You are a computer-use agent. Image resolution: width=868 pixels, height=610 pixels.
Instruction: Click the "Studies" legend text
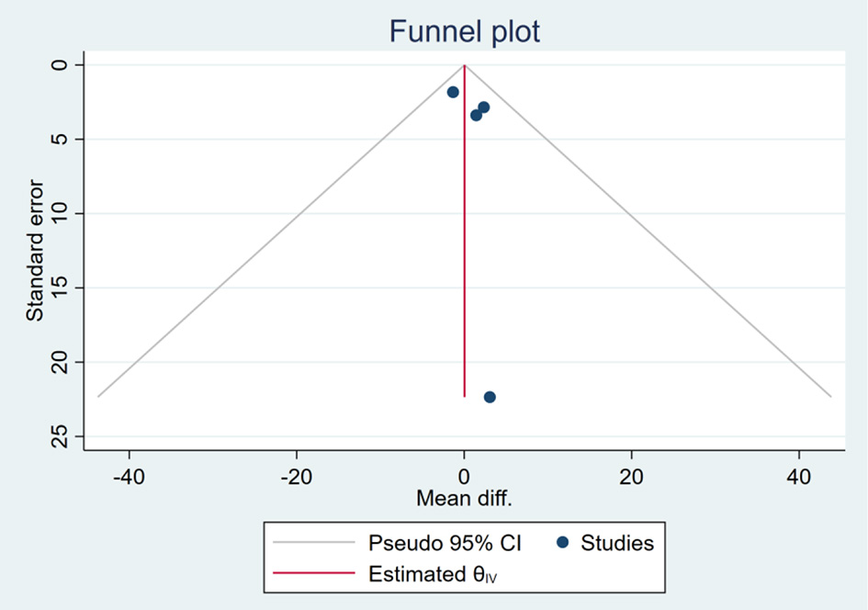(617, 543)
